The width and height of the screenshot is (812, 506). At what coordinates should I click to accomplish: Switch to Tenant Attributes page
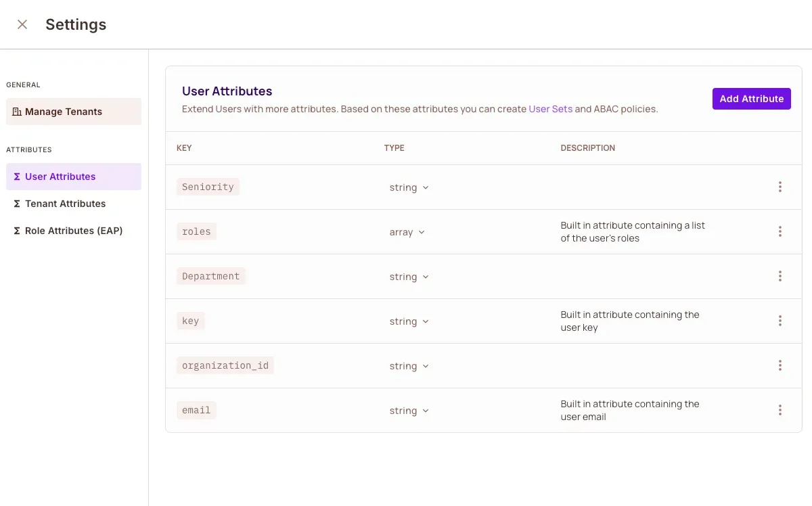[65, 204]
